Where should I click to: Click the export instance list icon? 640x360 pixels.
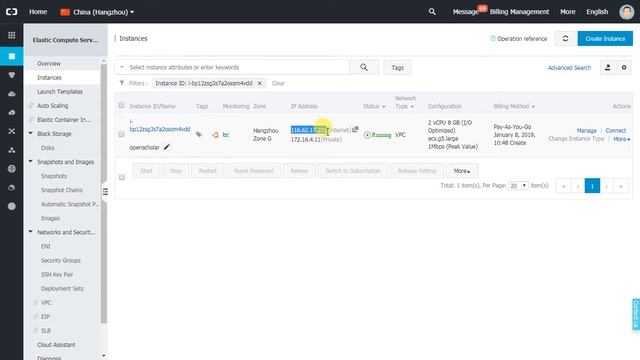coord(607,67)
